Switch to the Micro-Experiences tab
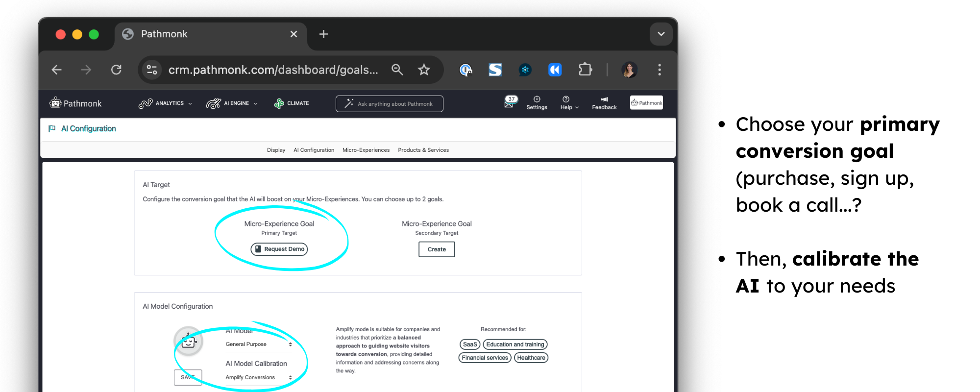The height and width of the screenshot is (392, 980). point(366,150)
